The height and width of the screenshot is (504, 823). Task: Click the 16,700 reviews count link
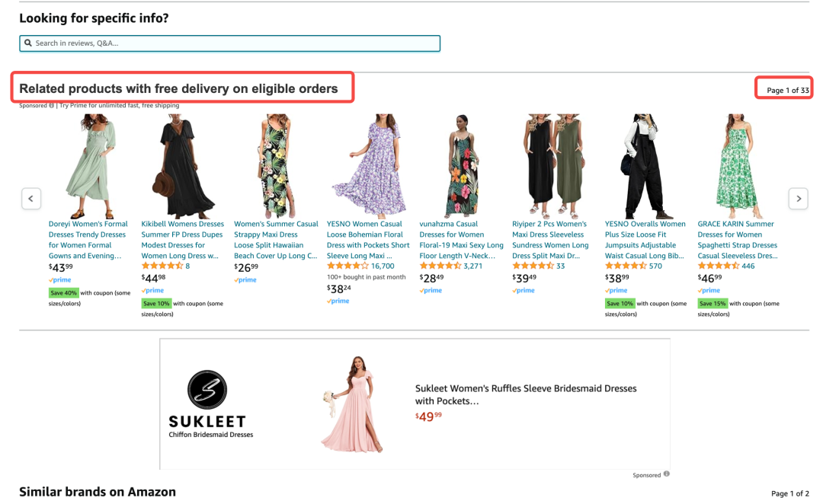coord(383,266)
